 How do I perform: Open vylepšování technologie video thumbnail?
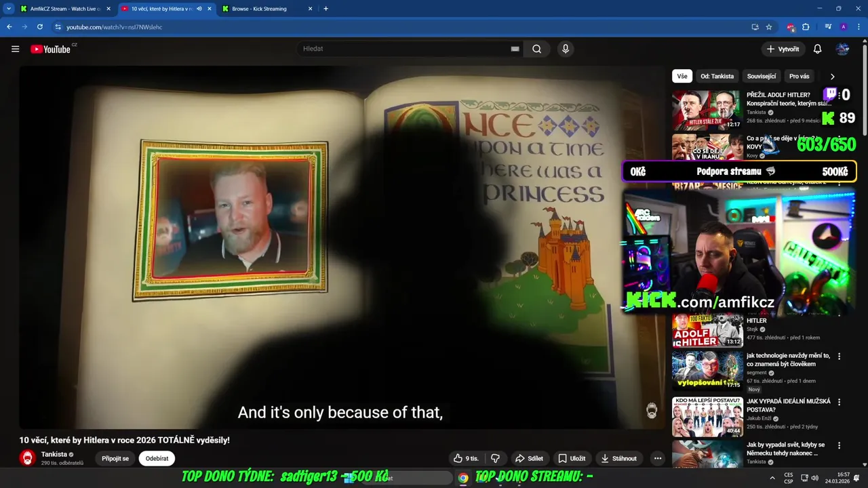(x=707, y=370)
